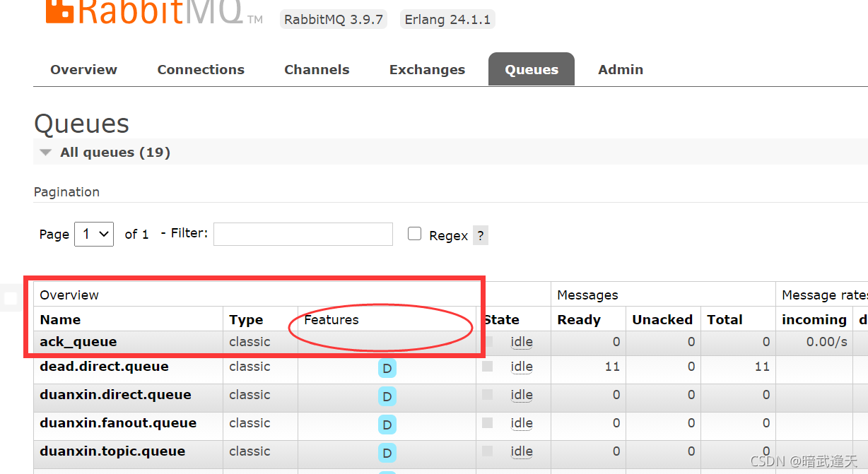The image size is (868, 474).
Task: Click the idle state of dead.direct.queue
Action: click(x=522, y=367)
